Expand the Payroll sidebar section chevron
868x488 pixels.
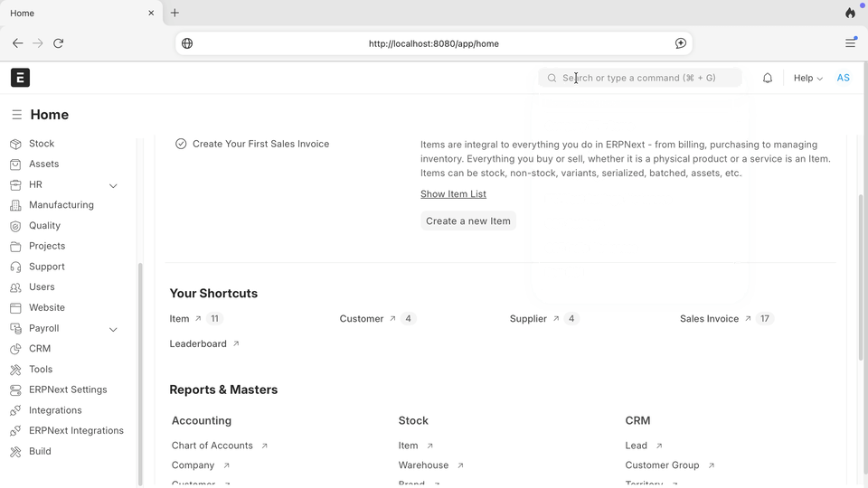[113, 329]
